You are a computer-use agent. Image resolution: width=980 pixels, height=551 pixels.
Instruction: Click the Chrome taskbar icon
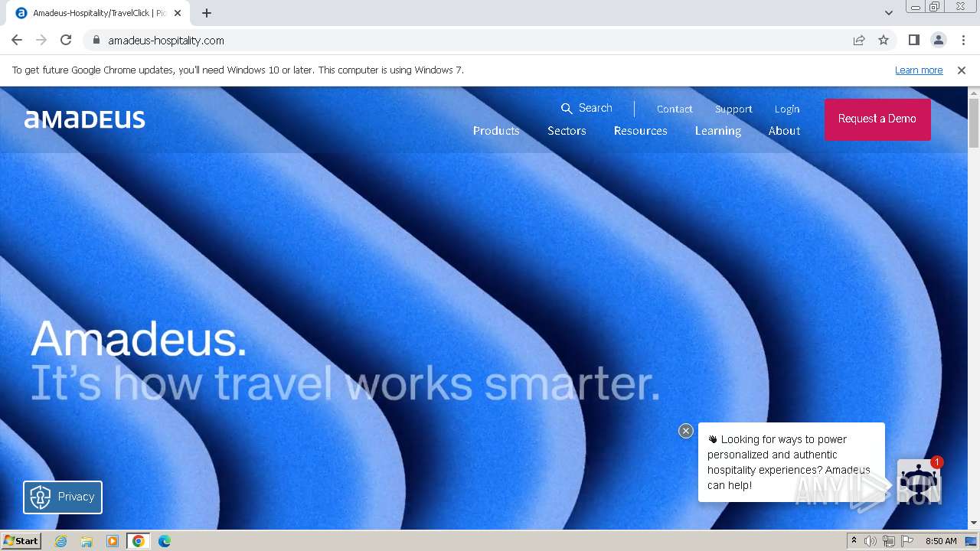[139, 541]
